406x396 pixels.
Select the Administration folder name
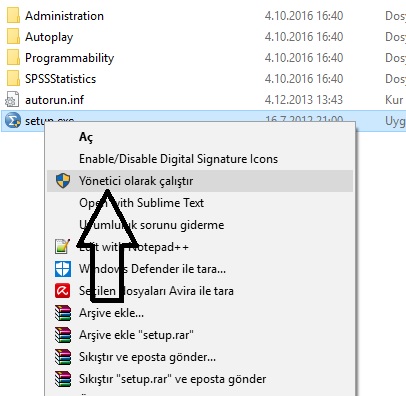pyautogui.click(x=64, y=16)
